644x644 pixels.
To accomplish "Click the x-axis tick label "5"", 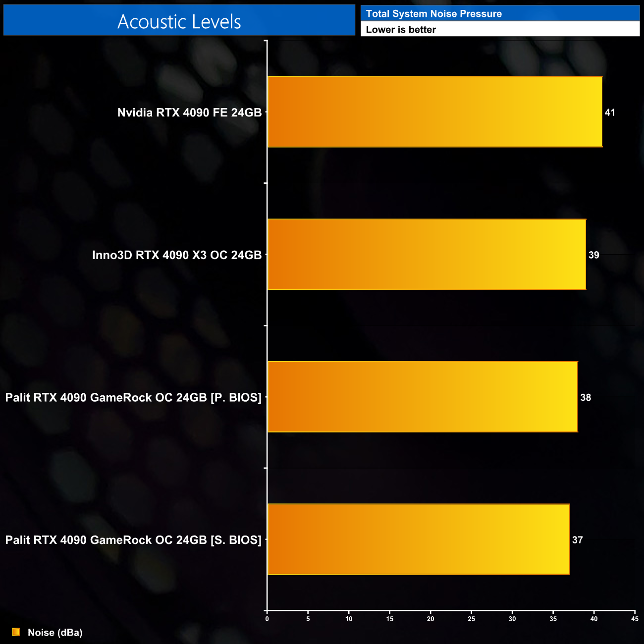I will click(x=308, y=619).
